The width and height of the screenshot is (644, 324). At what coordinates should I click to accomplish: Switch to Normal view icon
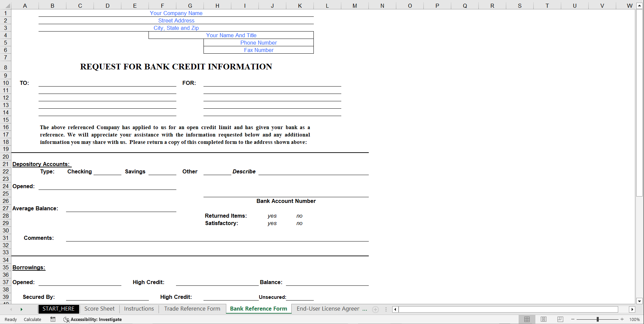(527, 319)
